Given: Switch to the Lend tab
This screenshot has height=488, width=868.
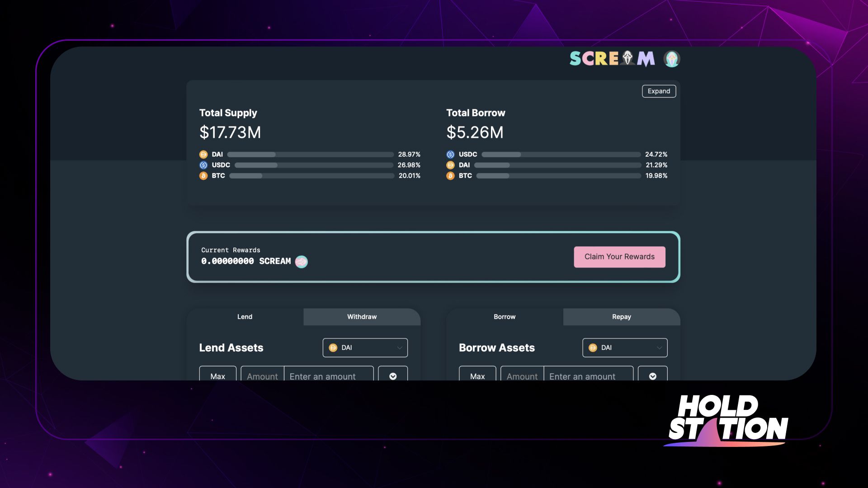Looking at the screenshot, I should (244, 316).
